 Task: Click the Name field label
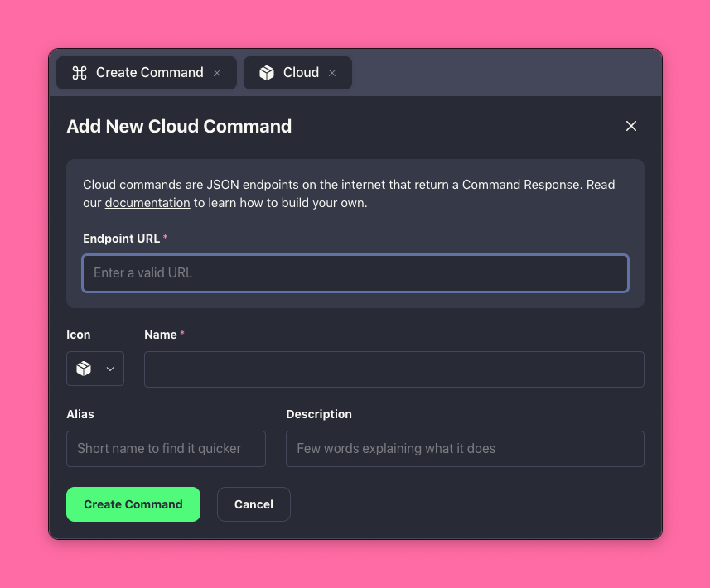pos(160,335)
